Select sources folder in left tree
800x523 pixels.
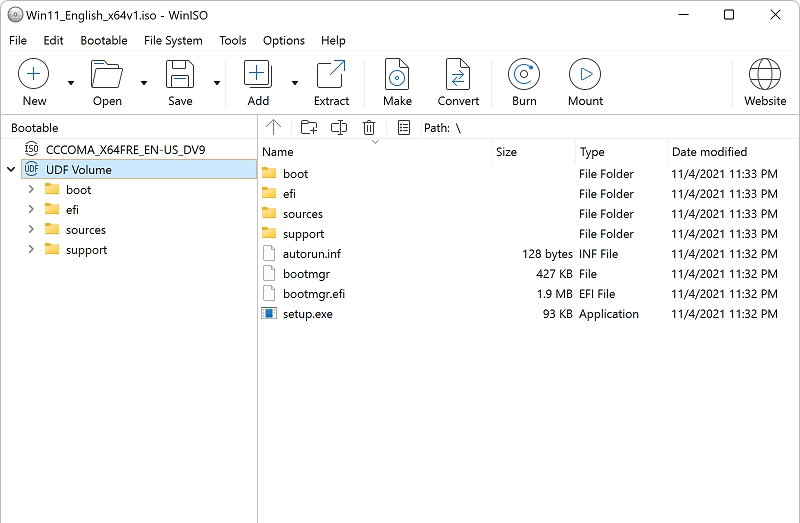coord(85,230)
